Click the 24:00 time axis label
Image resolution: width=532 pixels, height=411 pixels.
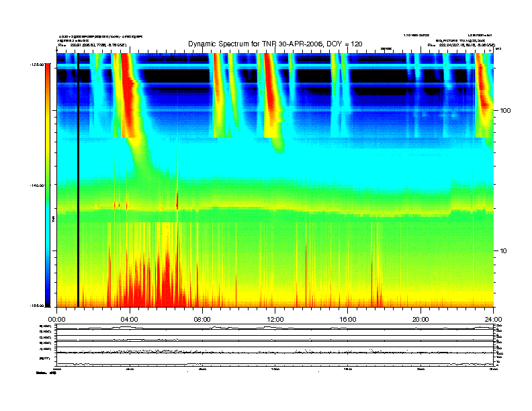click(x=493, y=320)
